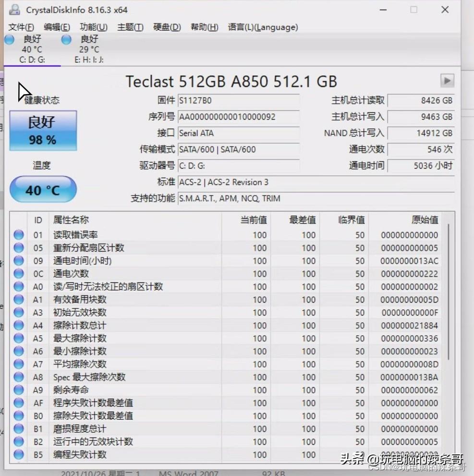The height and width of the screenshot is (476, 474).
Task: Click the 序列号 serial number field
Action: point(239,117)
